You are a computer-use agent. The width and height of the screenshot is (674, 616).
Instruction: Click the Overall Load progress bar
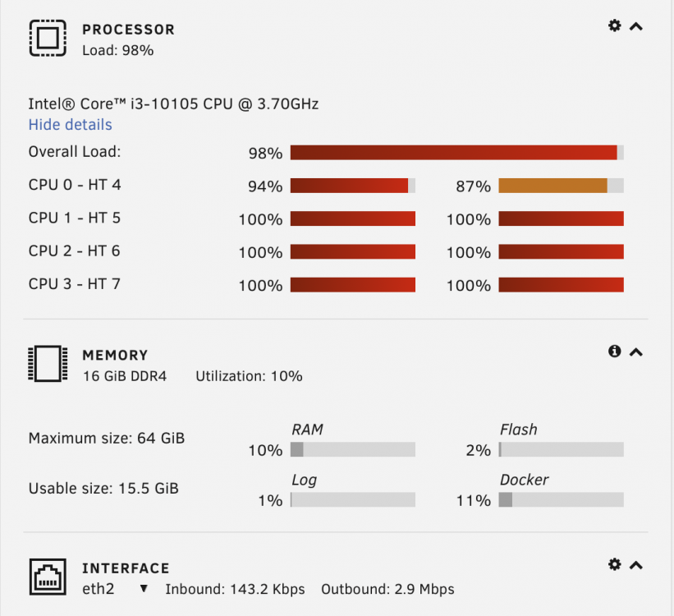pyautogui.click(x=457, y=153)
